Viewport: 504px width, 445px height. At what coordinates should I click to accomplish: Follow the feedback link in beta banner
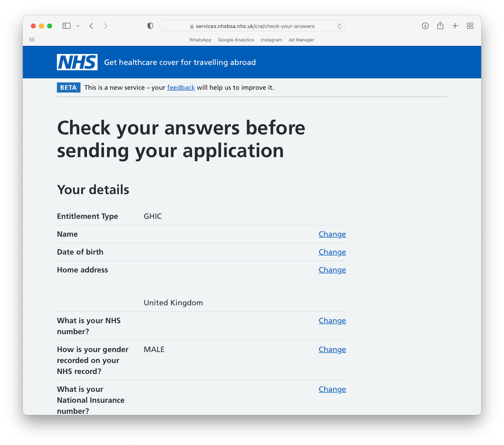tap(181, 87)
